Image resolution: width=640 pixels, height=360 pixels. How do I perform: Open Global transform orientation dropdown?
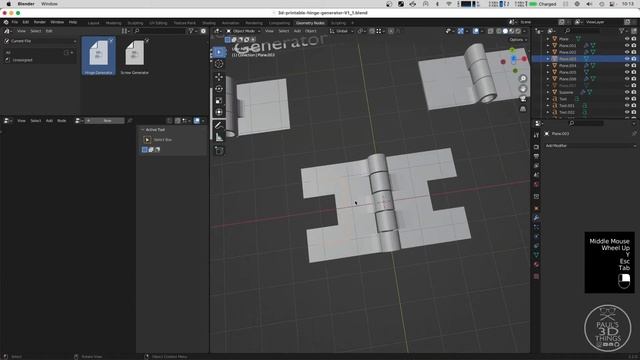[341, 31]
